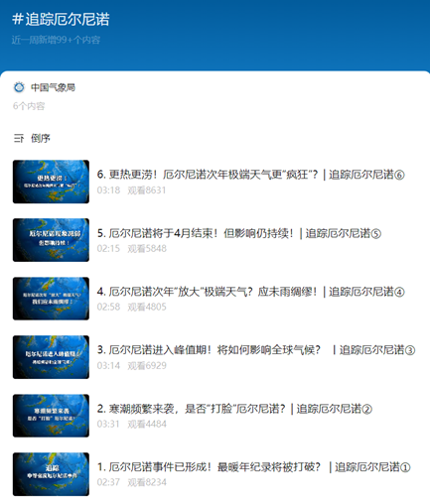Open the #追踪厄尔尼诺 topic title

(61, 19)
